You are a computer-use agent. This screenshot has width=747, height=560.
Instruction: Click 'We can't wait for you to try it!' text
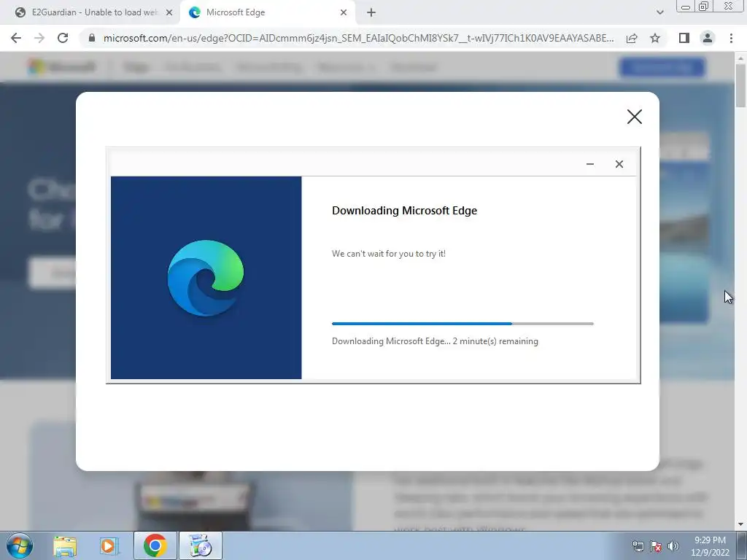pos(389,254)
